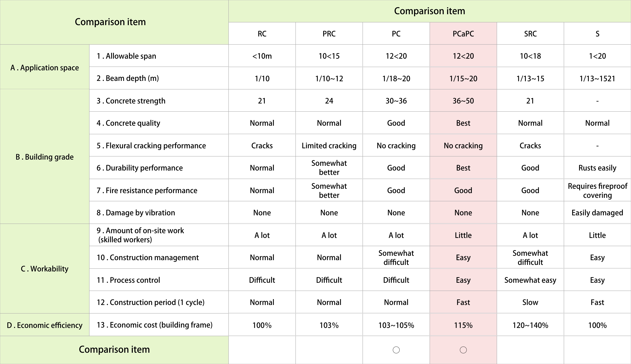
Task: Click the '36~50' concrete strength cell
Action: point(463,101)
